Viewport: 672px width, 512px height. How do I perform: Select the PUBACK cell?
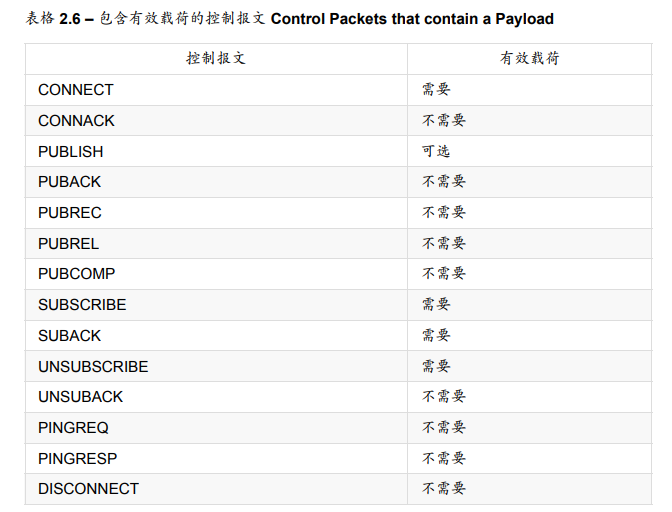[x=69, y=182]
